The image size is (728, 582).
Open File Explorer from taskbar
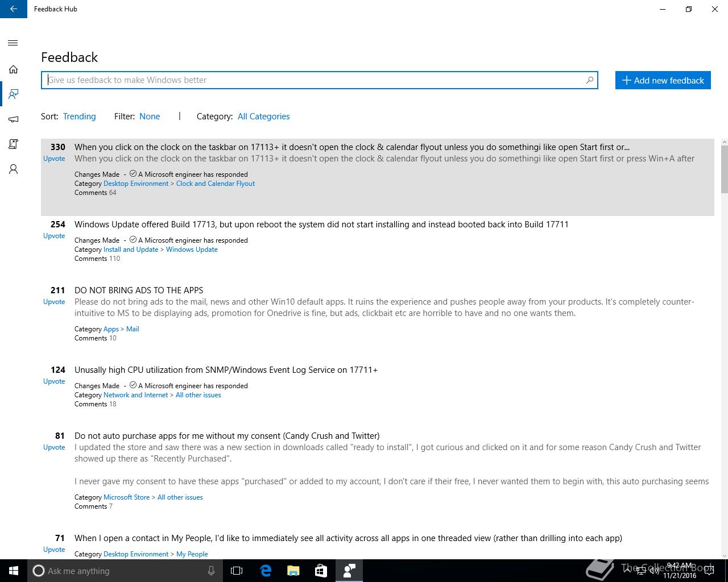tap(293, 571)
